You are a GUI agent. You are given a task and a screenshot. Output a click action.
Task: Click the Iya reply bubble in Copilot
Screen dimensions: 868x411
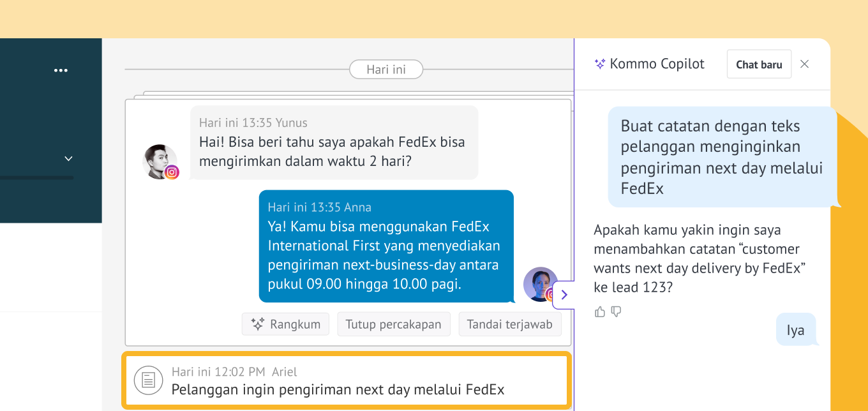click(x=795, y=330)
